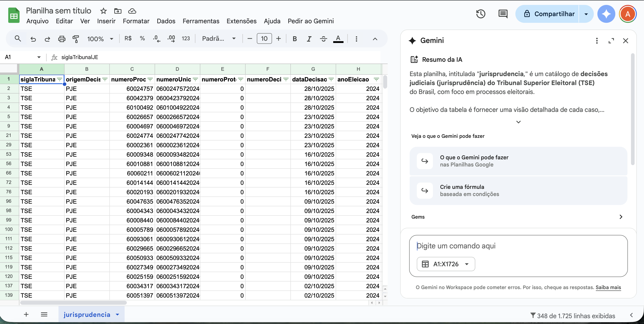This screenshot has width=644, height=324.
Task: Open the dataDecisao column filter dropdown
Action: point(331,79)
